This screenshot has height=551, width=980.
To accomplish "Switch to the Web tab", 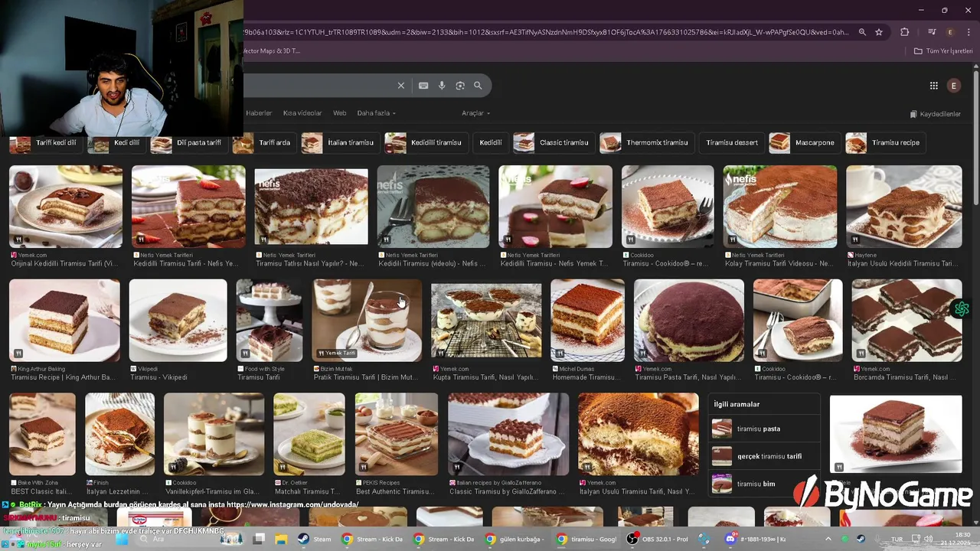I will 339,113.
